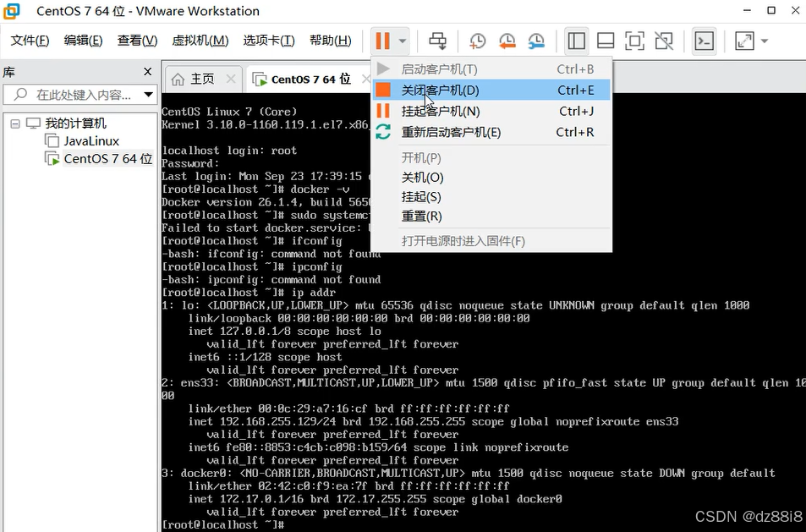Switch to the CentOS 7 64 位 tab
Viewport: 806px width, 532px height.
(310, 80)
